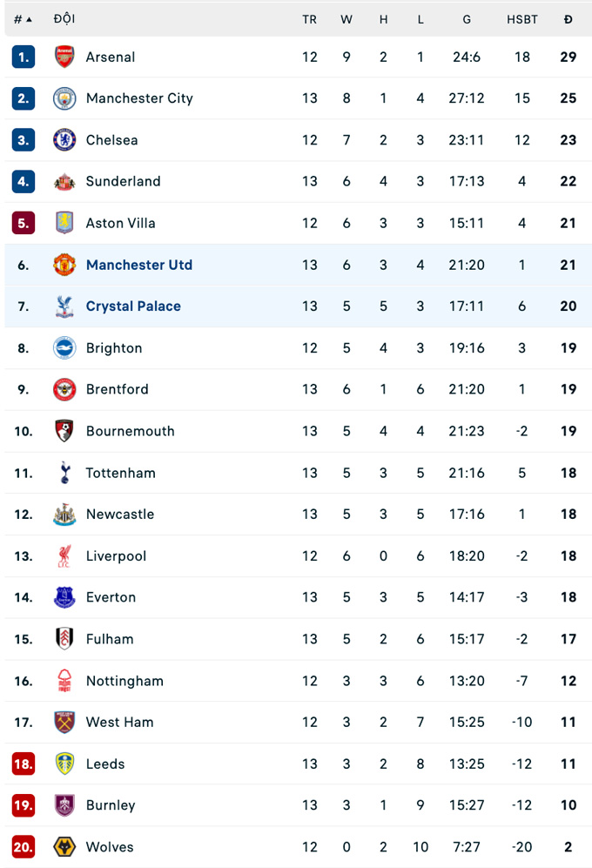
Task: Select the Newcastle table row name
Action: (x=120, y=515)
